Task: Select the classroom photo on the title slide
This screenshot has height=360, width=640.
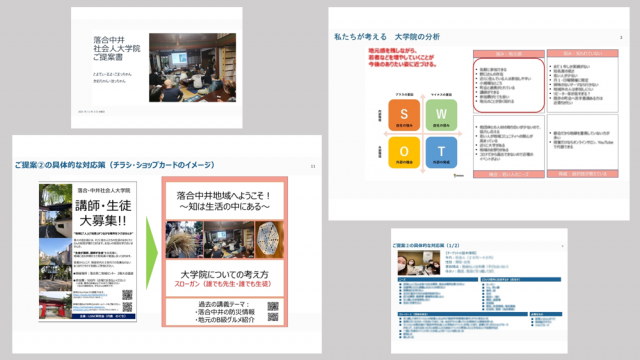Action: point(192,67)
